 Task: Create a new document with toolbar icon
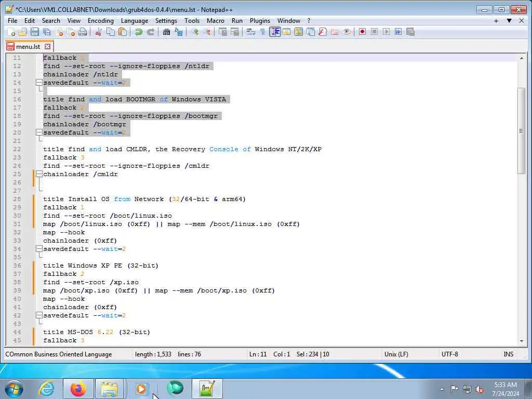(x=11, y=32)
